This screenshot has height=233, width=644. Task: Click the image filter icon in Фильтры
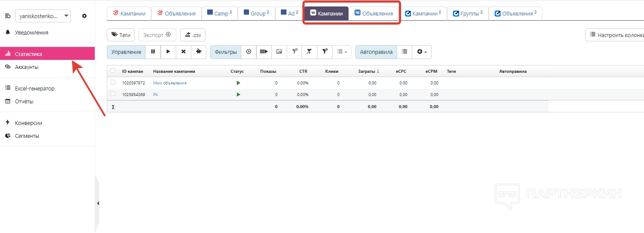(x=279, y=52)
